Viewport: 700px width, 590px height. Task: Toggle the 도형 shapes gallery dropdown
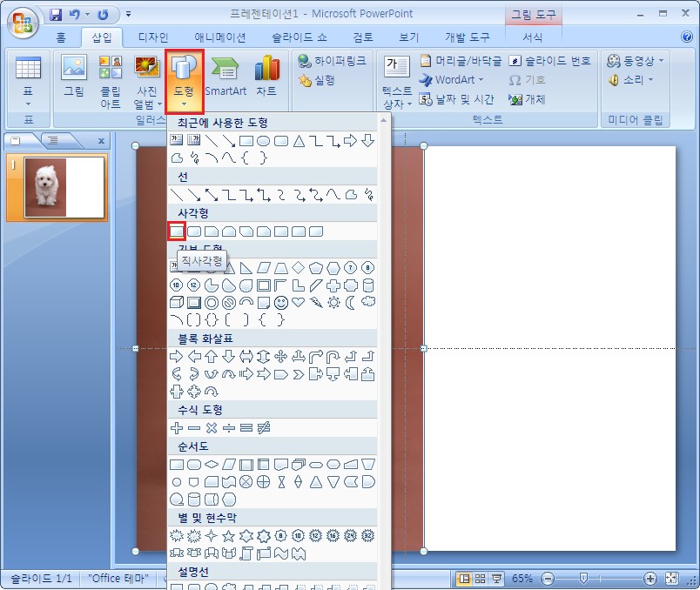(184, 82)
